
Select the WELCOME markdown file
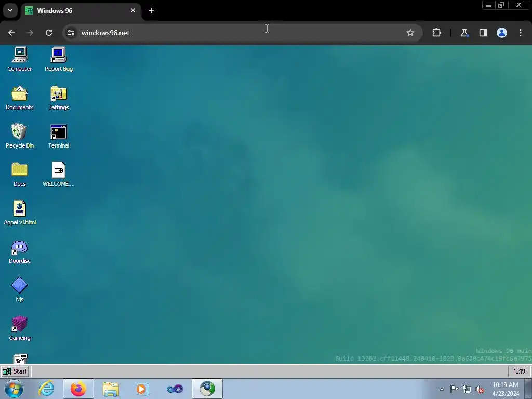click(58, 175)
